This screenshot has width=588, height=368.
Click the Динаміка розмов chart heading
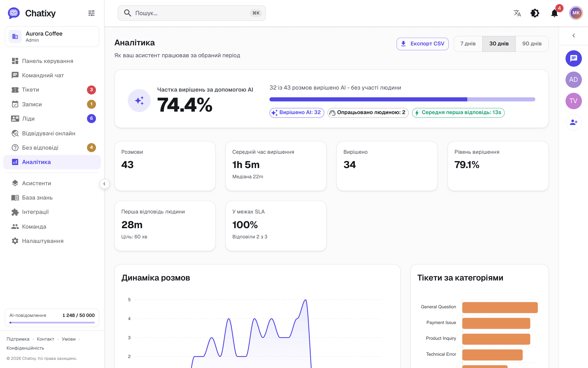click(x=156, y=278)
